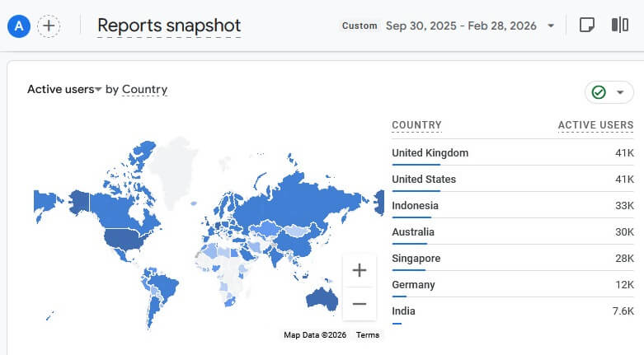Click the COUNTRY column header
The image size is (644, 355).
coord(416,125)
